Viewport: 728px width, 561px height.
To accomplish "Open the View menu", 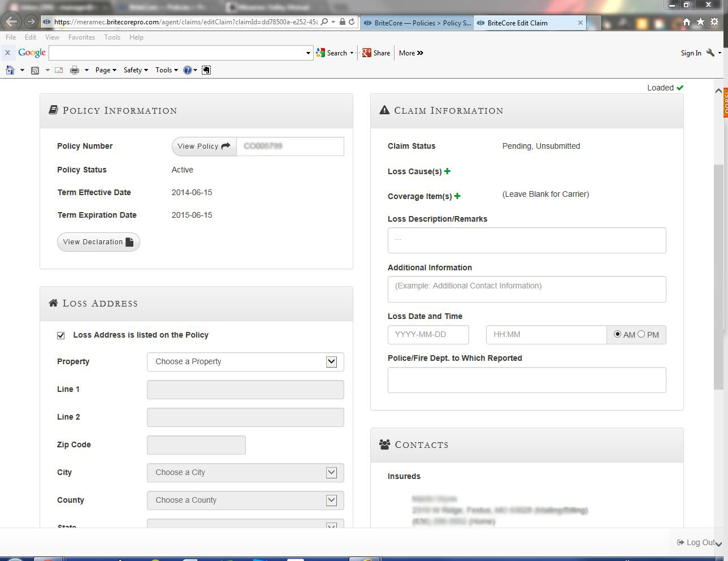I will tap(52, 37).
